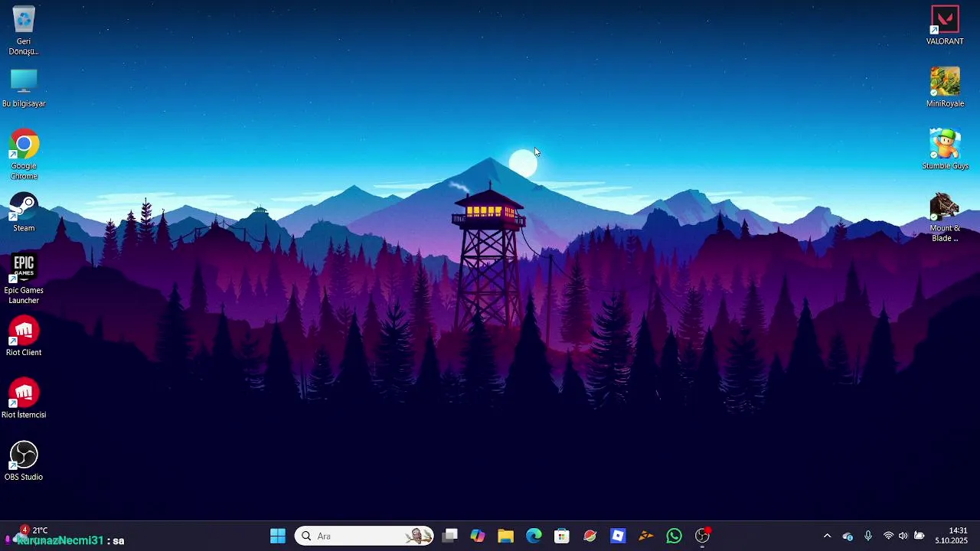
Task: Click the Riot İstemcisi desktop shortcut
Action: tap(24, 399)
